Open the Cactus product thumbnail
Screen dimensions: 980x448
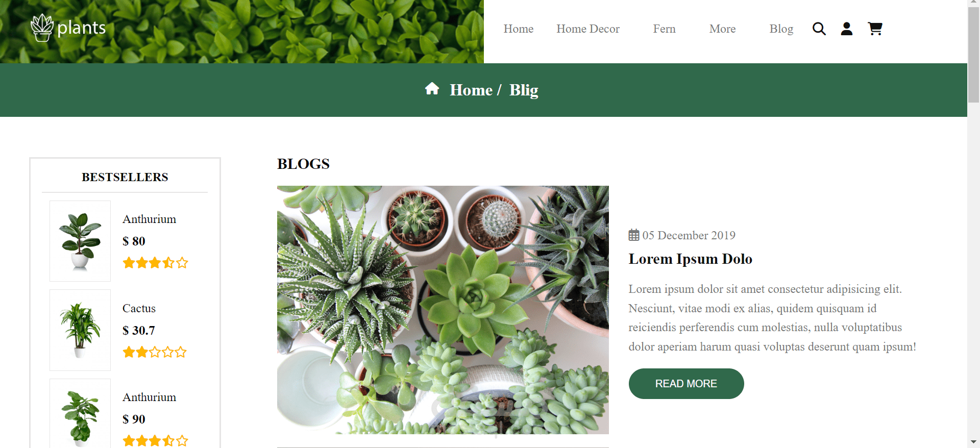pos(80,330)
